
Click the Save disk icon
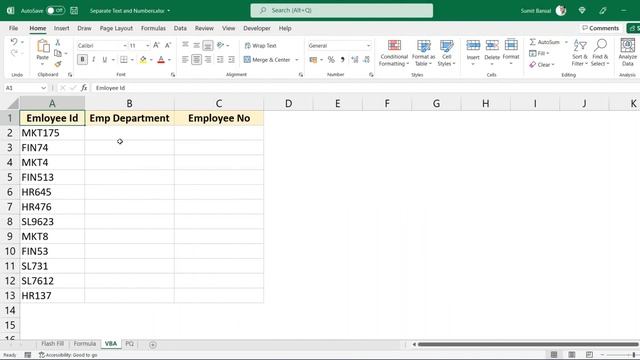pos(74,11)
